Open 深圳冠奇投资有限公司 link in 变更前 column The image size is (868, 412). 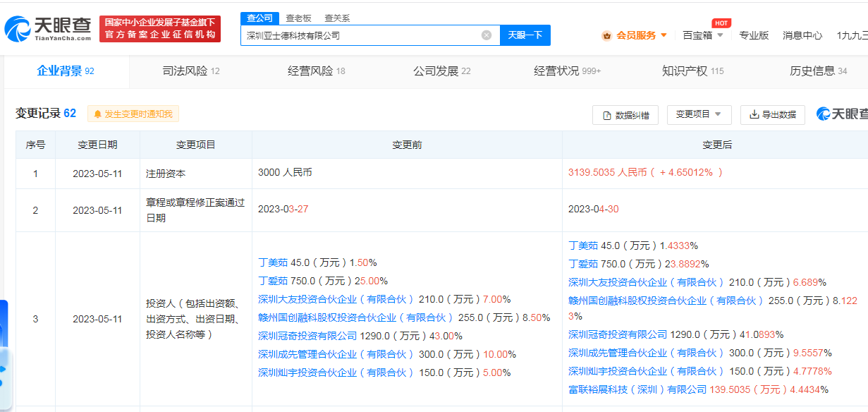[x=307, y=336]
